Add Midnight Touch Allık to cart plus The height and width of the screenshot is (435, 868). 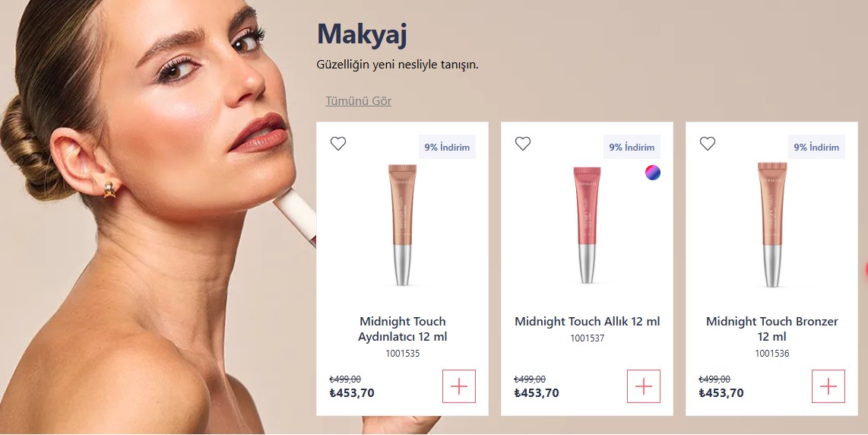[x=644, y=386]
